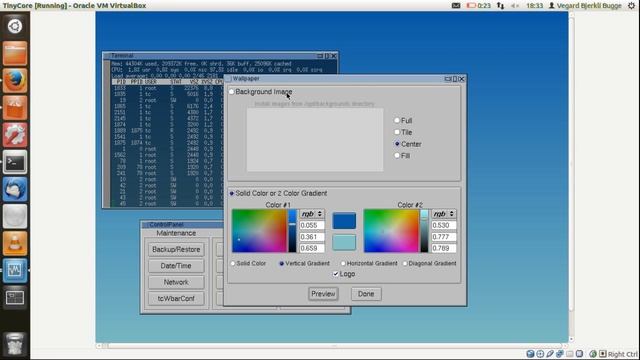Launch Firefox from the dock
The image size is (640, 360).
[15, 80]
